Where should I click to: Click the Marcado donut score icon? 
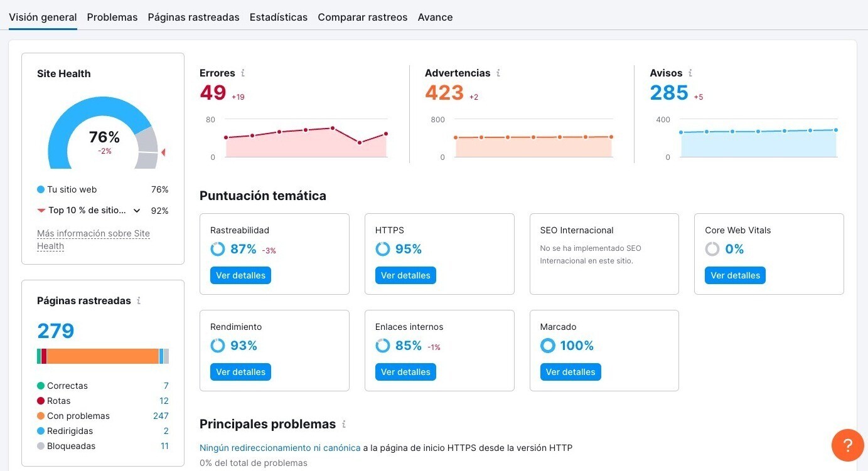tap(547, 346)
